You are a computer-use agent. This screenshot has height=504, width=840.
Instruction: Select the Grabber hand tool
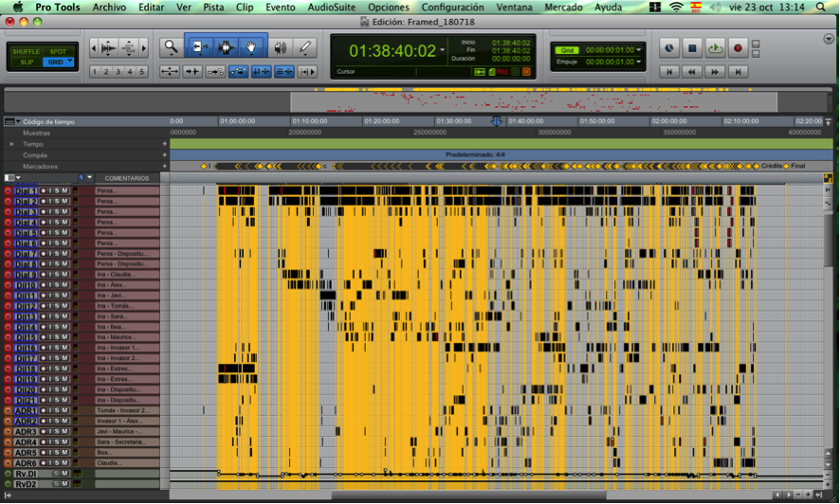click(x=251, y=47)
